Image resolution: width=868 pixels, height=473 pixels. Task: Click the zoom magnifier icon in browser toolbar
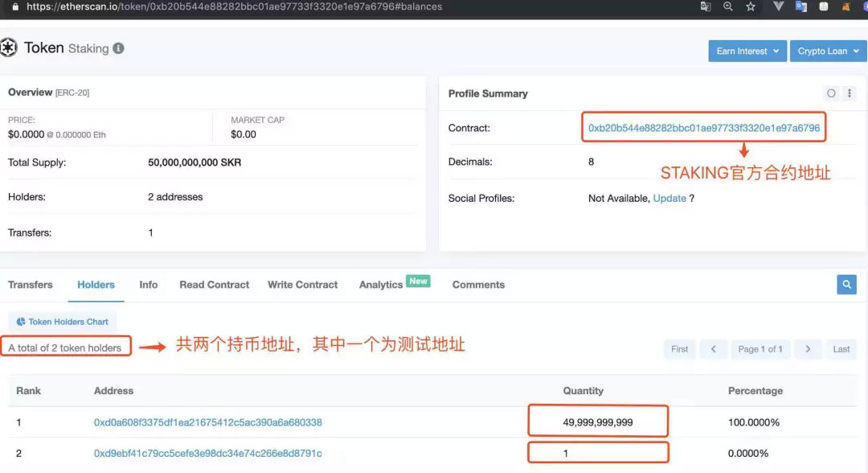pyautogui.click(x=728, y=6)
